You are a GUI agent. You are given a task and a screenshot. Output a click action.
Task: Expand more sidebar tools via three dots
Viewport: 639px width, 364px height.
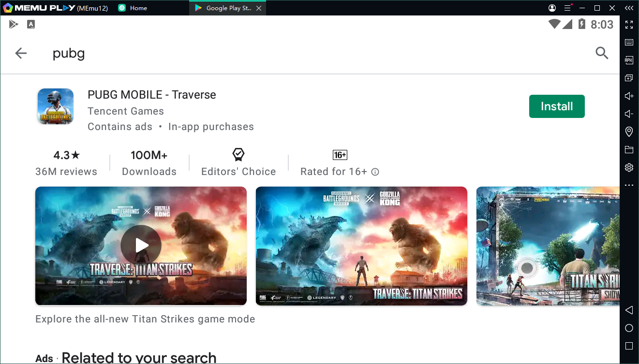click(x=629, y=185)
